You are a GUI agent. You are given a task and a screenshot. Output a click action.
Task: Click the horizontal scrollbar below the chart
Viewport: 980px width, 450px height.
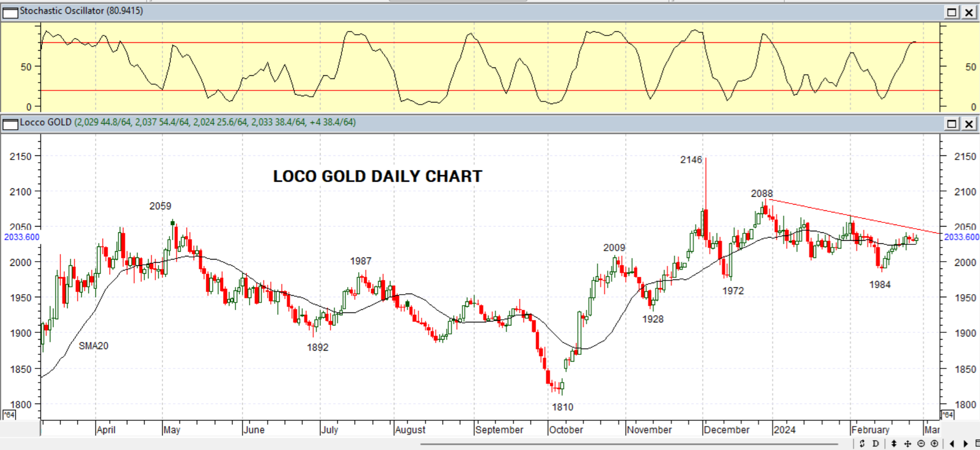[x=628, y=444]
